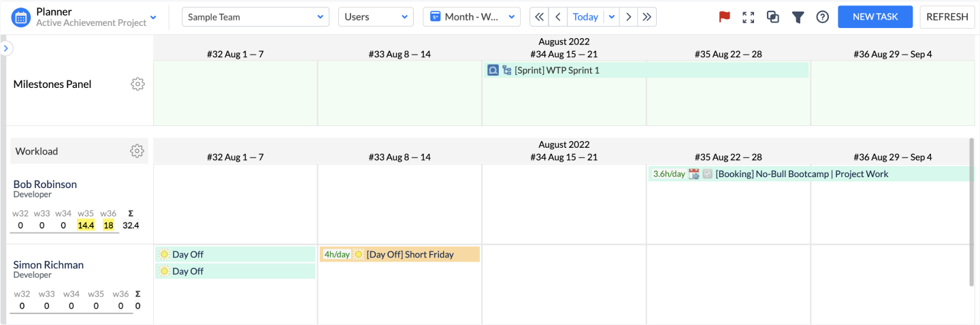Jump back with double-left arrow button
The width and height of the screenshot is (980, 325).
[x=539, y=17]
